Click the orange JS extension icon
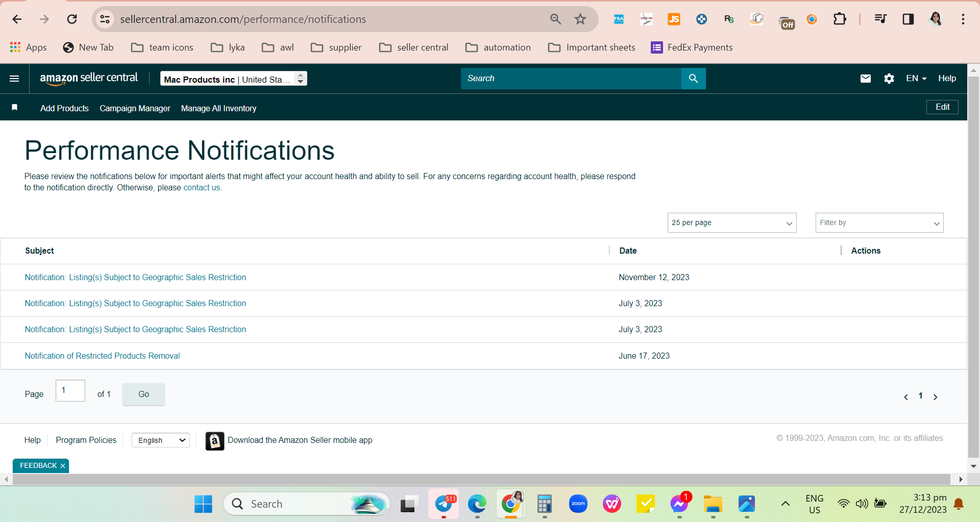This screenshot has height=522, width=980. click(x=674, y=19)
